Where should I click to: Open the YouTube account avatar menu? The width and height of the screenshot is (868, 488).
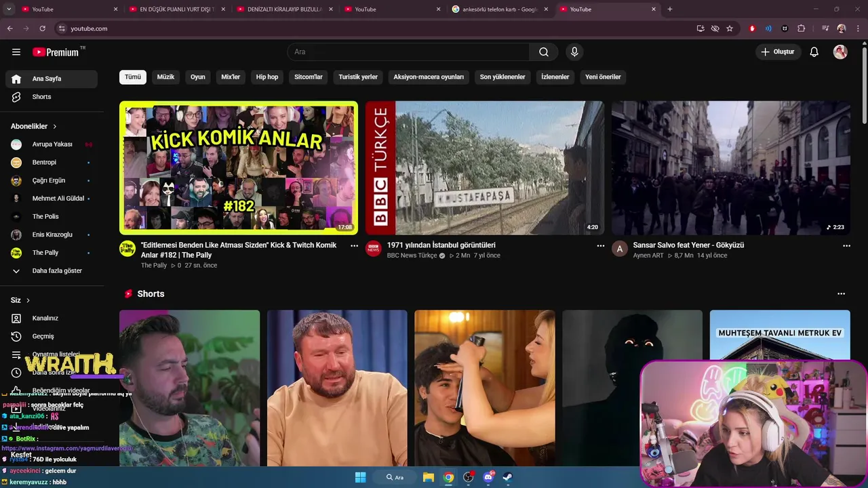coord(840,52)
